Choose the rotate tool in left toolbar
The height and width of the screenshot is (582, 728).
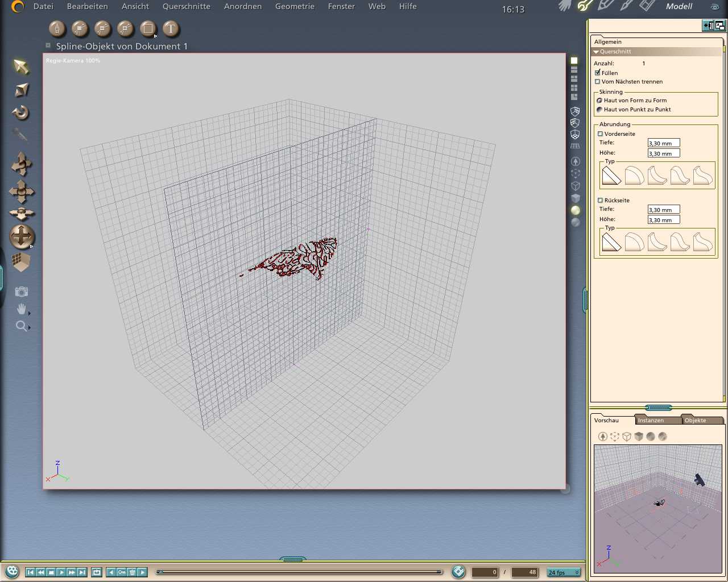point(21,113)
